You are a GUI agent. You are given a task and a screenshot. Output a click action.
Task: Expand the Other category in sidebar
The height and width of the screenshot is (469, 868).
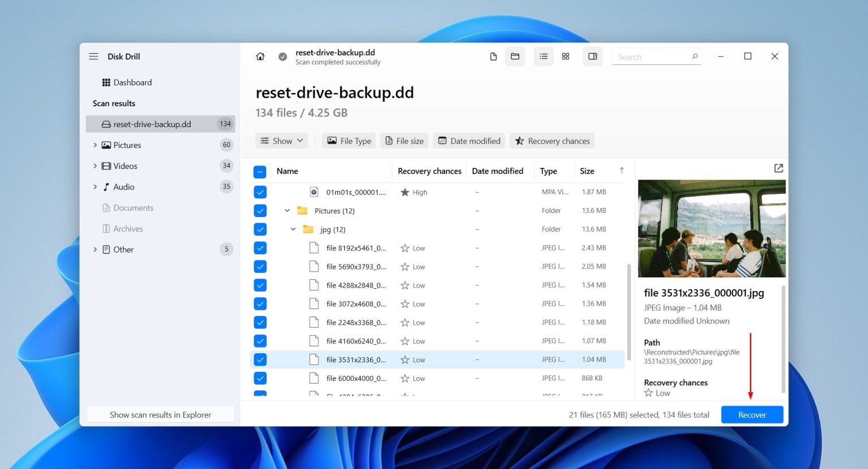(95, 250)
